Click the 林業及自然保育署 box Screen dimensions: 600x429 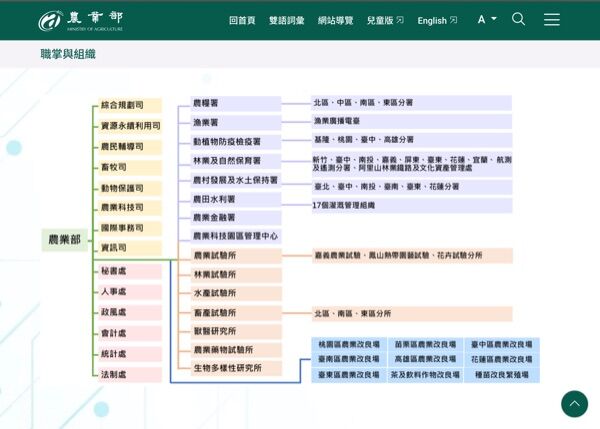click(x=236, y=161)
